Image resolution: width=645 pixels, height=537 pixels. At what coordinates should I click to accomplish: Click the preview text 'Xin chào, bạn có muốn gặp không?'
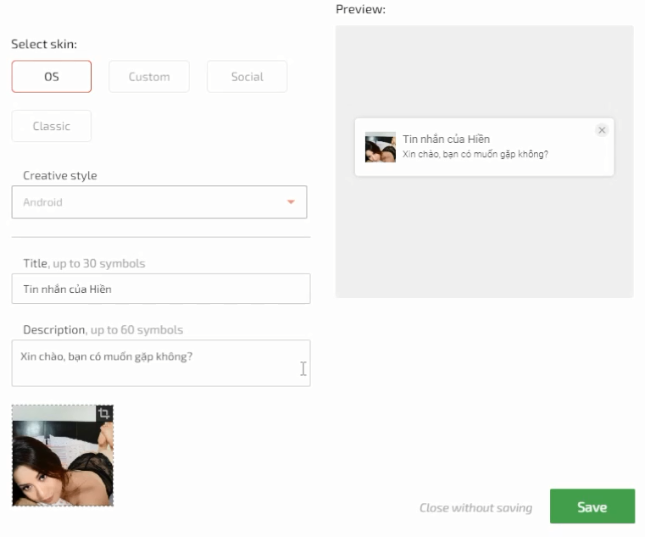(x=476, y=154)
